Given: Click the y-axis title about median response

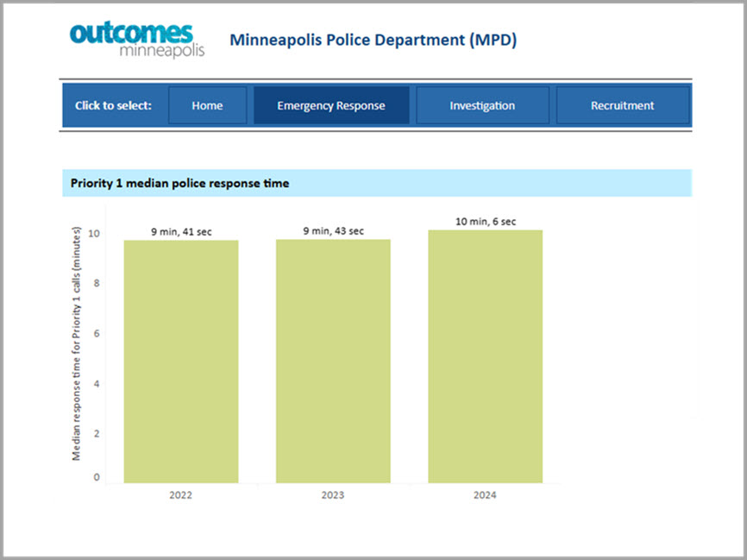Looking at the screenshot, I should coord(76,343).
